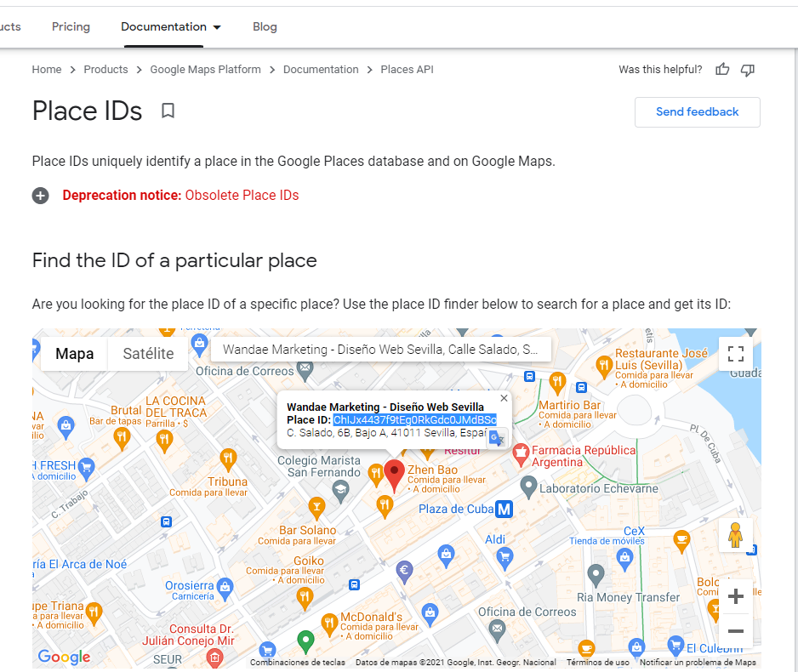Image resolution: width=798 pixels, height=672 pixels.
Task: Open the Google logo on the map
Action: tap(64, 656)
